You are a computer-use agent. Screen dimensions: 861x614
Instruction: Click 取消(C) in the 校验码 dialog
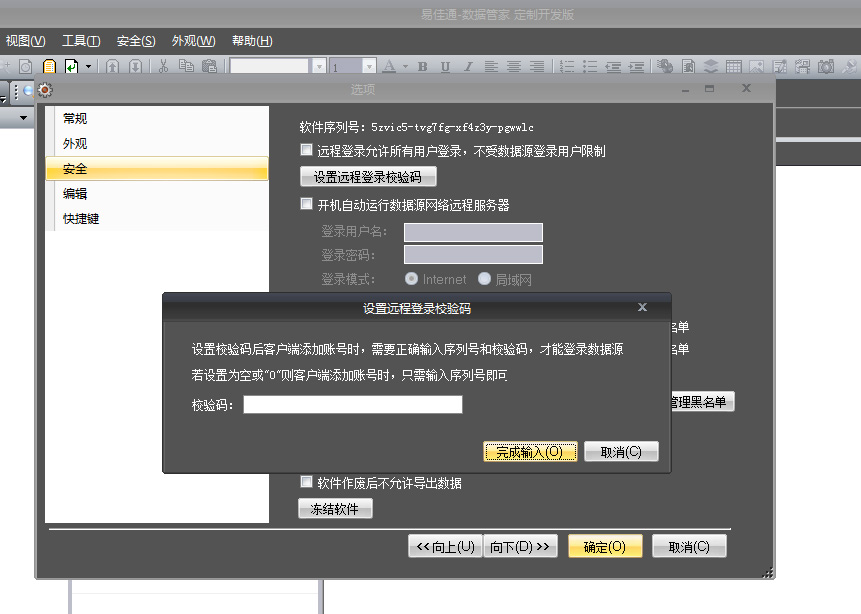click(x=621, y=452)
